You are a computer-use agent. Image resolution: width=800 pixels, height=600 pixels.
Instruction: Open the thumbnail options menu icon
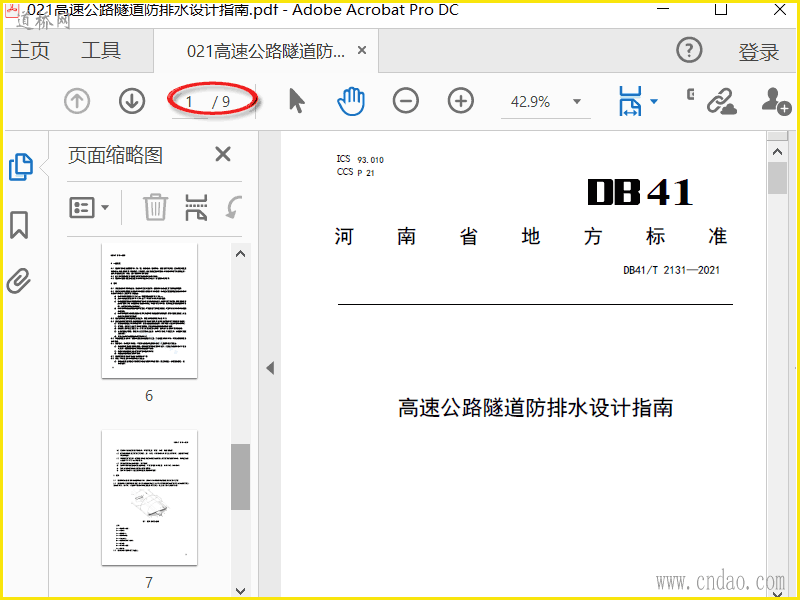89,208
